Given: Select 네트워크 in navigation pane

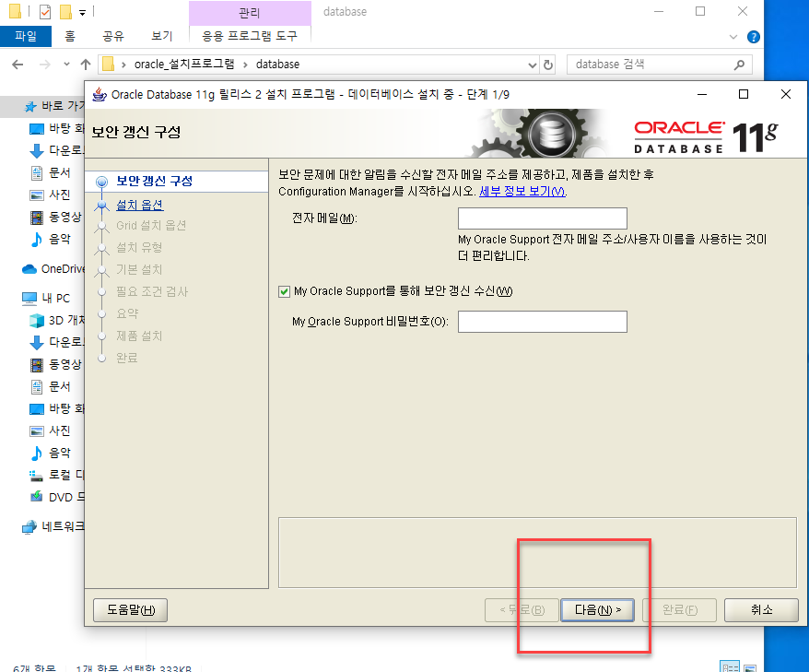Looking at the screenshot, I should (x=53, y=526).
